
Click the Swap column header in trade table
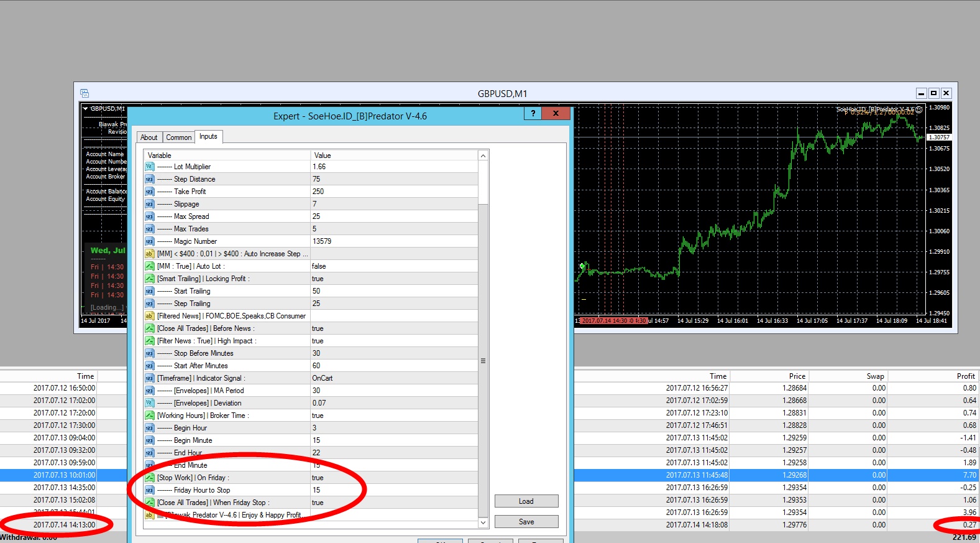pos(848,376)
